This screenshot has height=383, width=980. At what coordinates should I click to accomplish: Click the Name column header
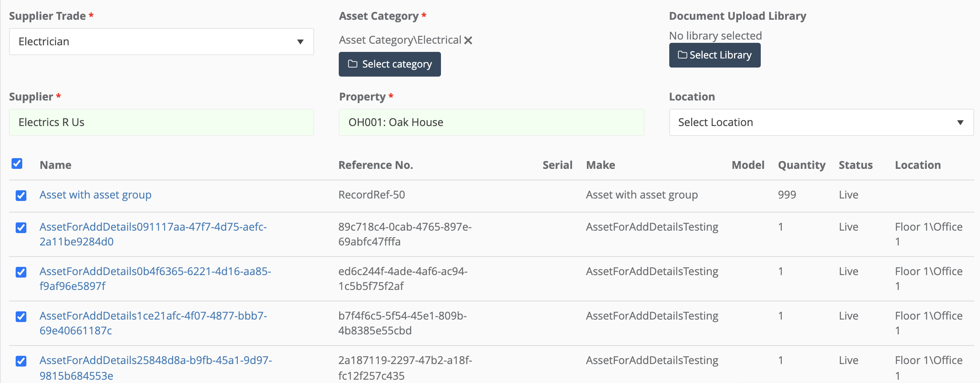click(x=56, y=165)
